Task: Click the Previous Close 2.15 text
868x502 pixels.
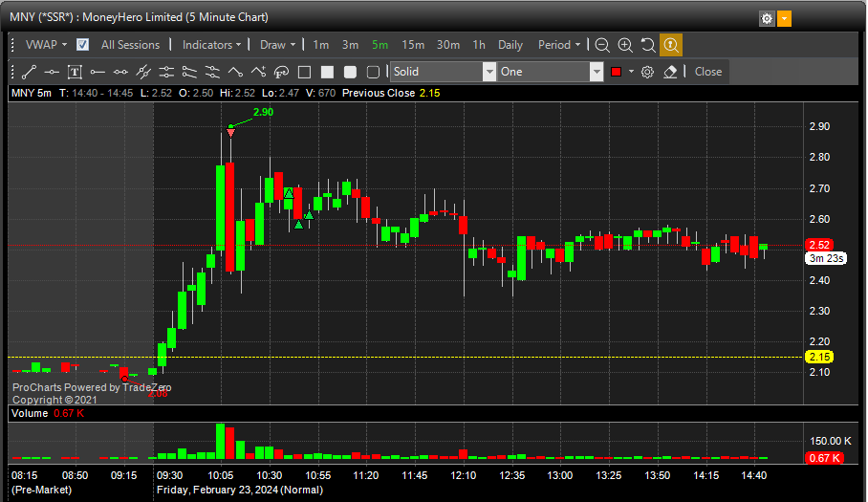Action: tap(391, 93)
